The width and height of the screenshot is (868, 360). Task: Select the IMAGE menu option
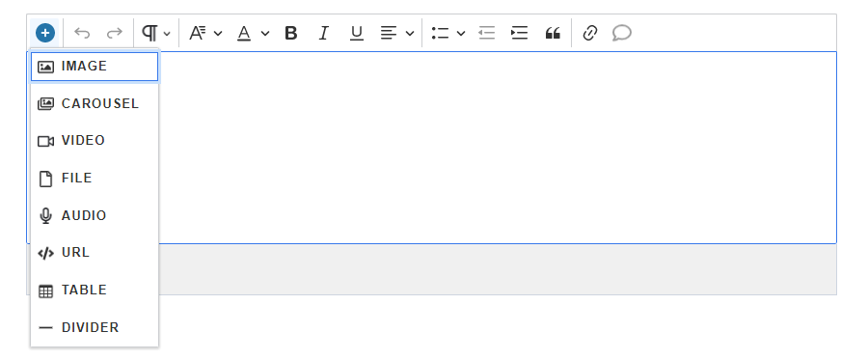coord(95,67)
